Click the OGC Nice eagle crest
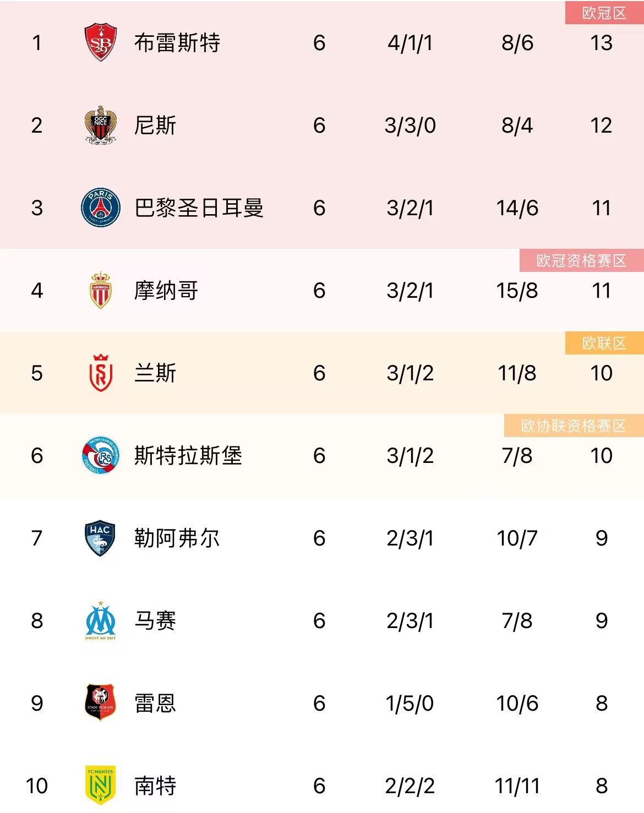The height and width of the screenshot is (813, 644). 101,125
